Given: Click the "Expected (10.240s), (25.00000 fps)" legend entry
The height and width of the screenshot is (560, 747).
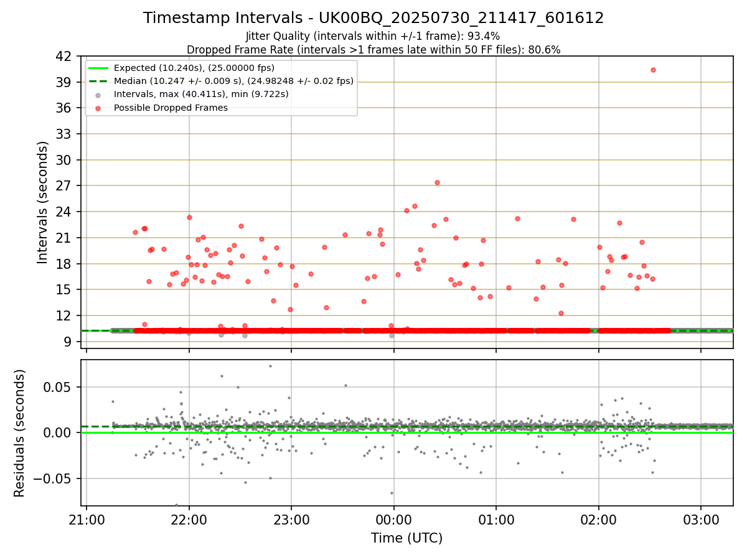Looking at the screenshot, I should (194, 68).
